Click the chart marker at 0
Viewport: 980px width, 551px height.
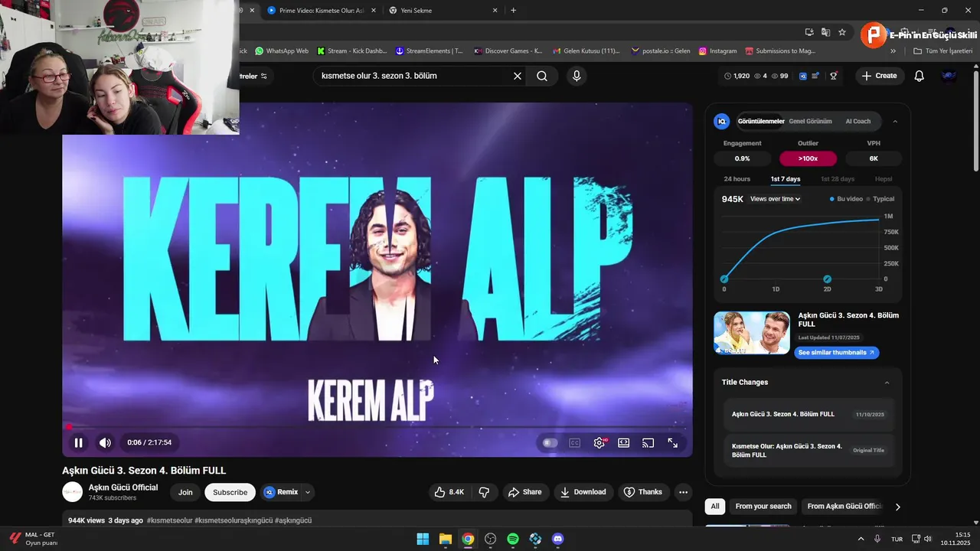tap(724, 279)
